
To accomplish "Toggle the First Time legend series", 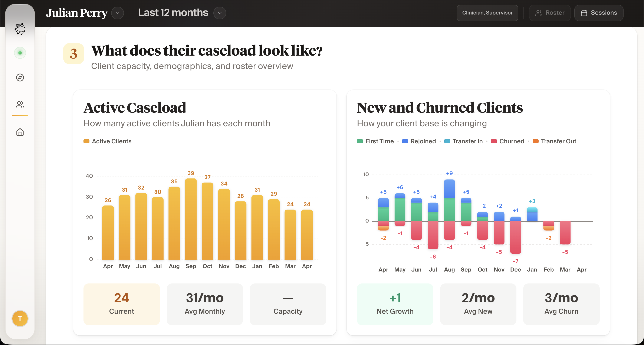I will [x=375, y=141].
